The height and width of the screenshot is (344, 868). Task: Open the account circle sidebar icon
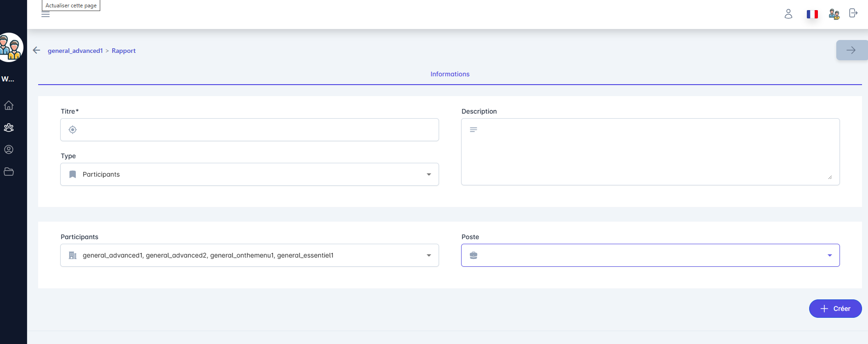(x=9, y=149)
